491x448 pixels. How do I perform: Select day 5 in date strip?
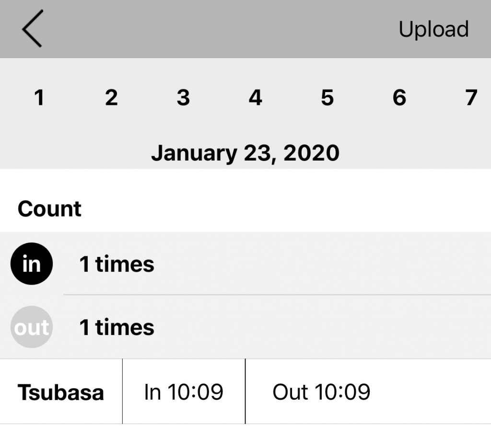pyautogui.click(x=327, y=98)
